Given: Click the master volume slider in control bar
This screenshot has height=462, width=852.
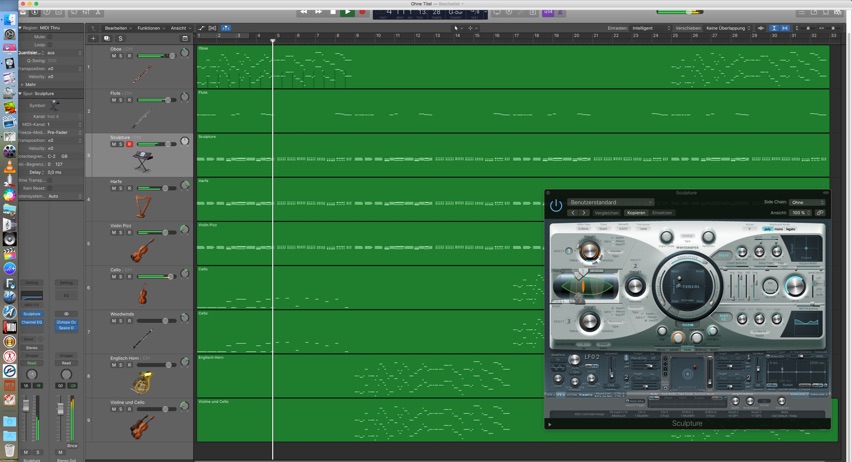Looking at the screenshot, I should [679, 11].
